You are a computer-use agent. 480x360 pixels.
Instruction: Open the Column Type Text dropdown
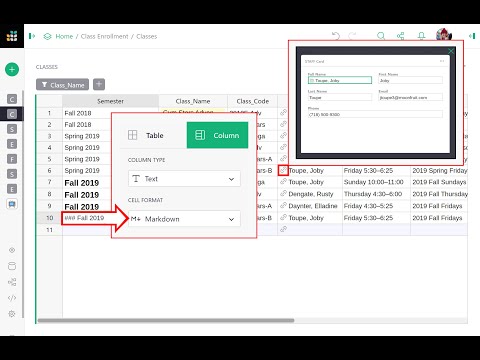(184, 179)
